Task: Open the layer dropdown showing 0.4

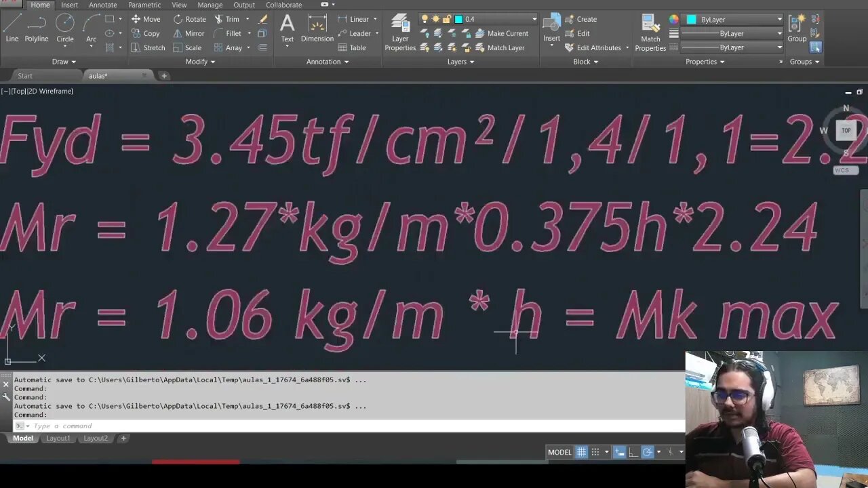Action: 496,19
